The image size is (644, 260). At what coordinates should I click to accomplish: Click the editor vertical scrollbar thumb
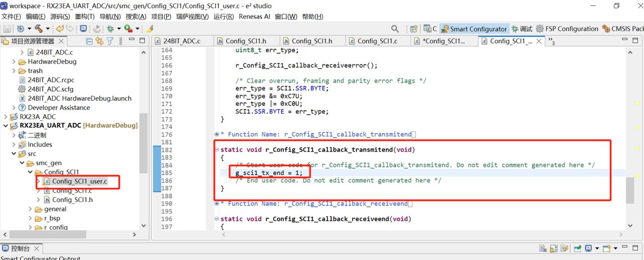click(629, 190)
